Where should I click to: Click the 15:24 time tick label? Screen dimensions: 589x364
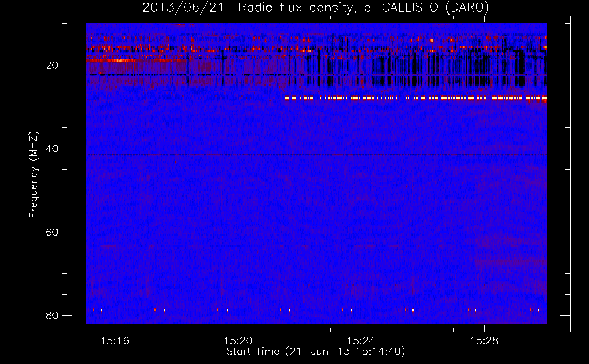[361, 341]
